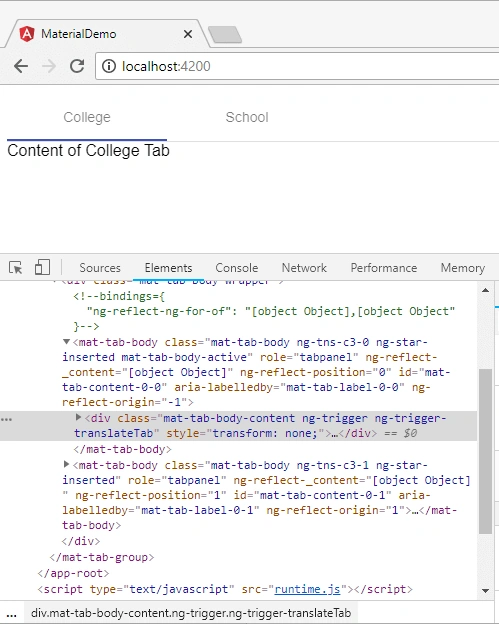The image size is (499, 624).
Task: Expand the second mat-tab-body node
Action: [x=66, y=464]
